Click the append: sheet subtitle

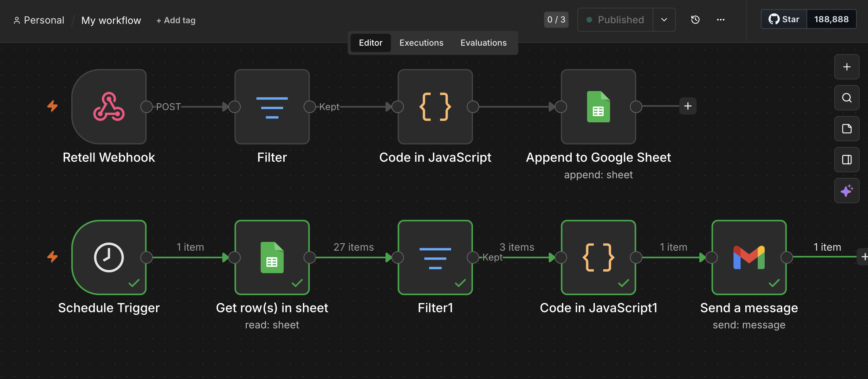pyautogui.click(x=598, y=175)
